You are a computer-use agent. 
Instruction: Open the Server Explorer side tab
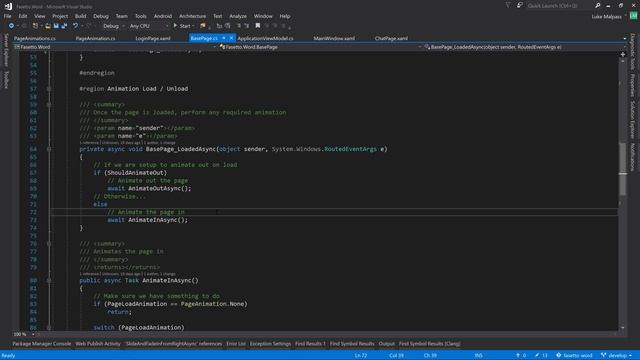click(6, 50)
